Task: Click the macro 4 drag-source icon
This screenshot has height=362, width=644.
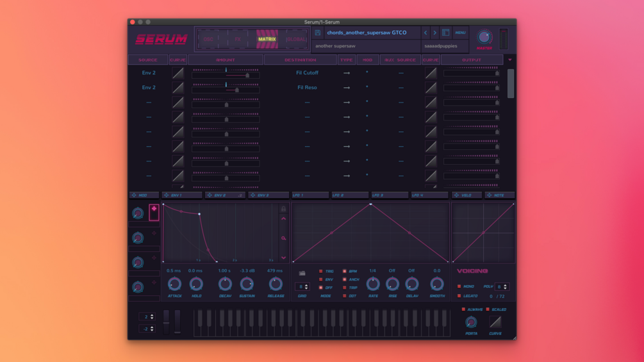Action: pyautogui.click(x=154, y=283)
